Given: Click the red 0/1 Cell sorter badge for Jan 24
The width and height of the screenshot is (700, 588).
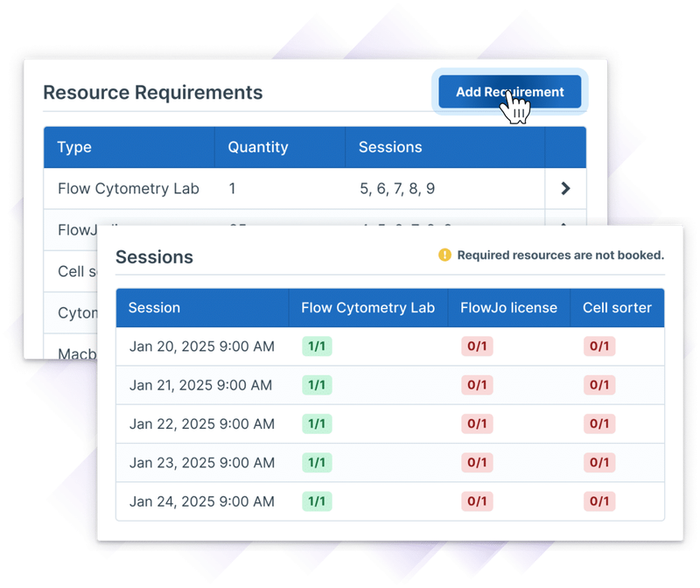Looking at the screenshot, I should click(599, 501).
